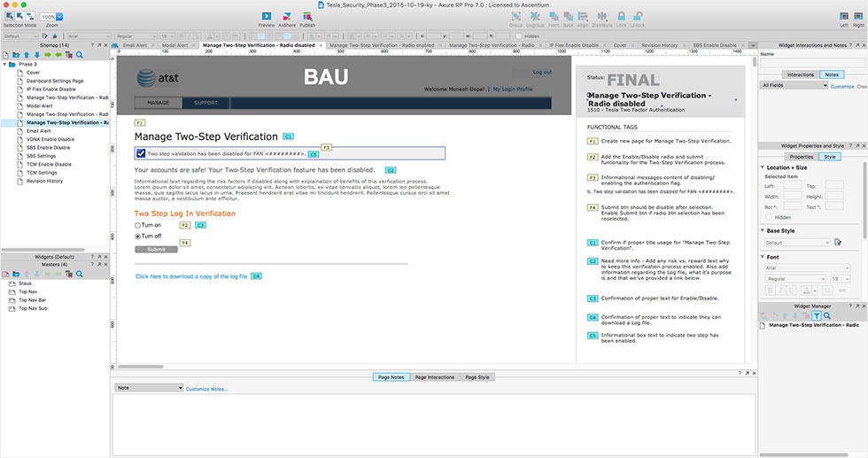Send widget to Back icon
Image resolution: width=868 pixels, height=458 pixels.
point(569,17)
